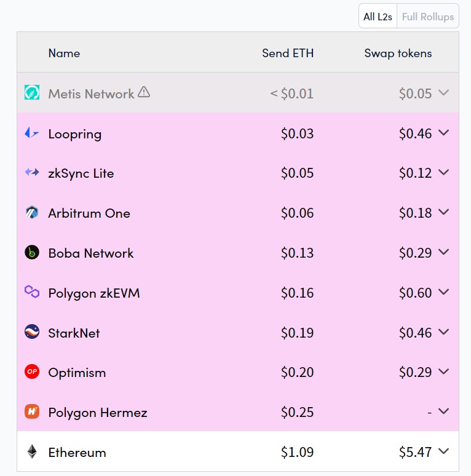This screenshot has width=471, height=476.
Task: Click the Loopring logo icon
Action: coord(32,133)
